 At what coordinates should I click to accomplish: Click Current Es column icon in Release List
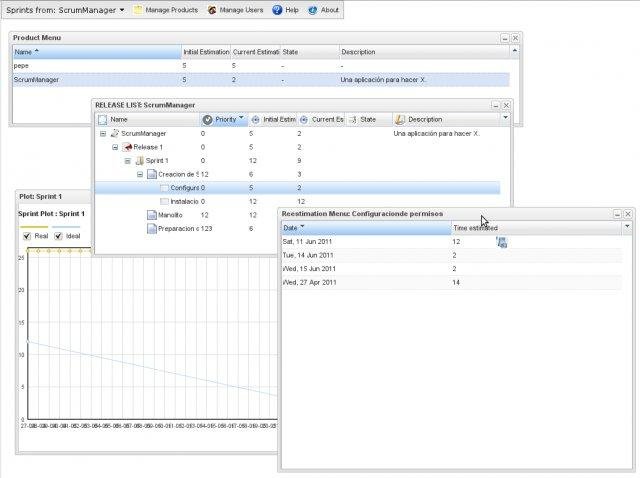304,120
